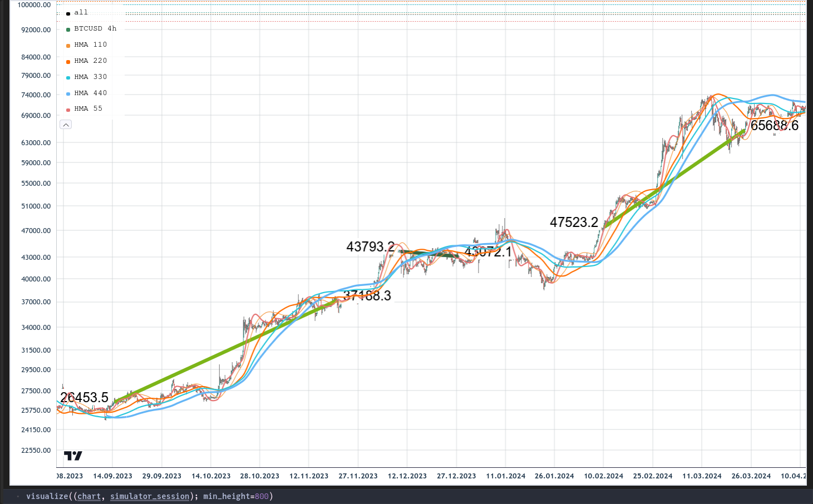The width and height of the screenshot is (813, 504).
Task: Click the 65688.6 price annotation
Action: [x=775, y=126]
